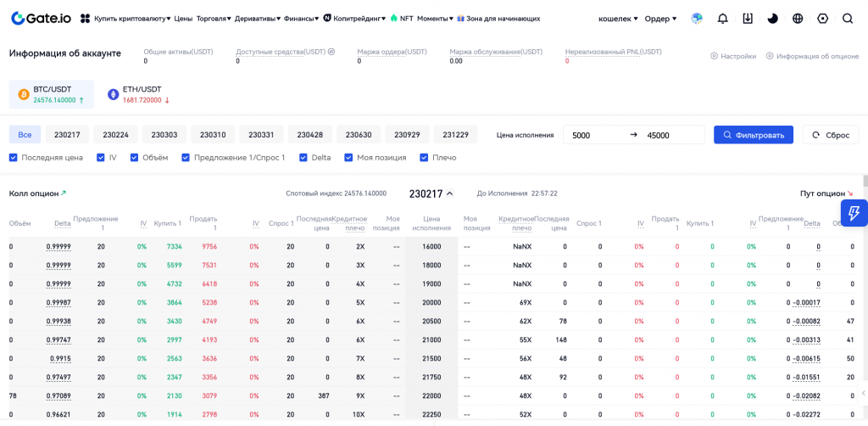Select the 231229 expiry tab
868x426 pixels.
pyautogui.click(x=455, y=135)
